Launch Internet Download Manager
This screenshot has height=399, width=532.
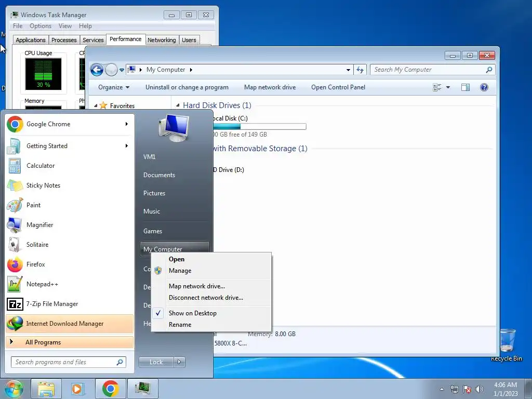point(70,324)
